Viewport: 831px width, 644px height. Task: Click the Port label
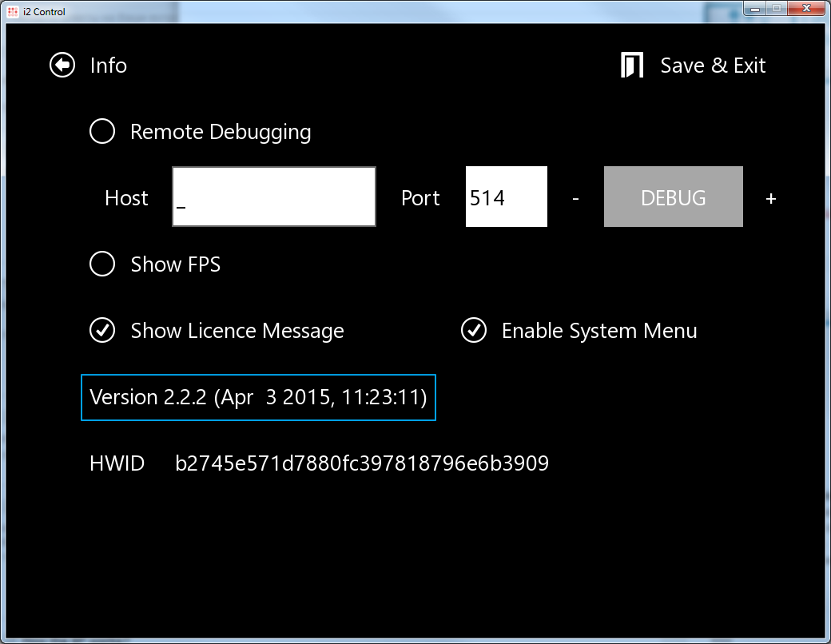(x=420, y=197)
